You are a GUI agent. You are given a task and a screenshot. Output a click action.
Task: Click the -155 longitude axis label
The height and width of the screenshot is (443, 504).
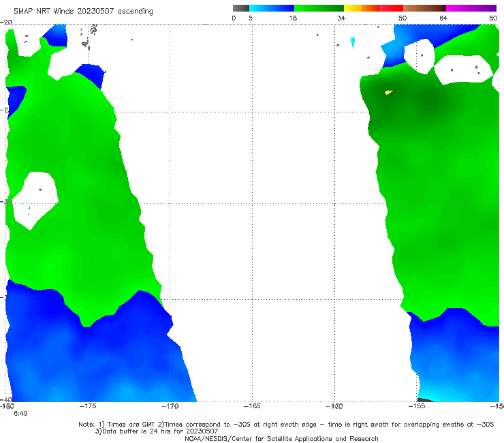pos(417,406)
